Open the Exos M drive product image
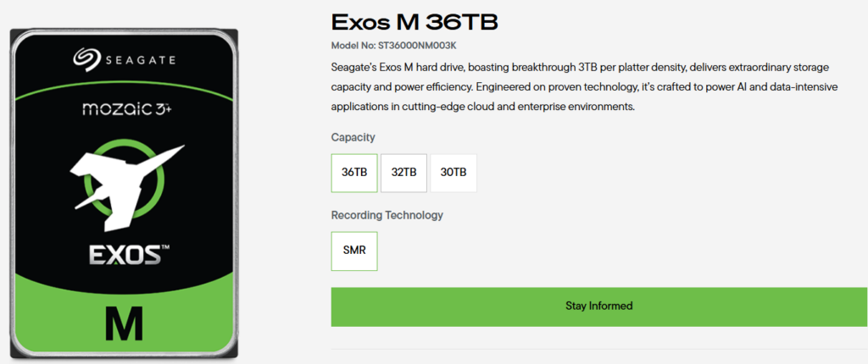The height and width of the screenshot is (364, 868). [125, 194]
